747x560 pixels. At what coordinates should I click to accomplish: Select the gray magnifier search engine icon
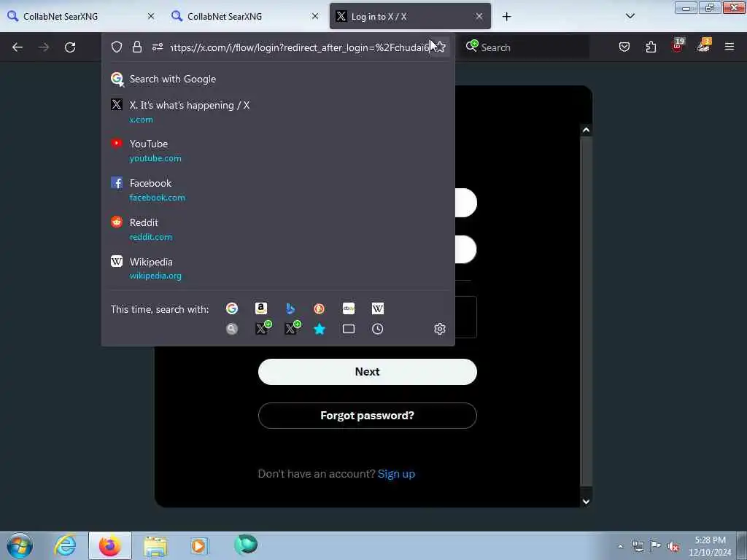coord(232,329)
